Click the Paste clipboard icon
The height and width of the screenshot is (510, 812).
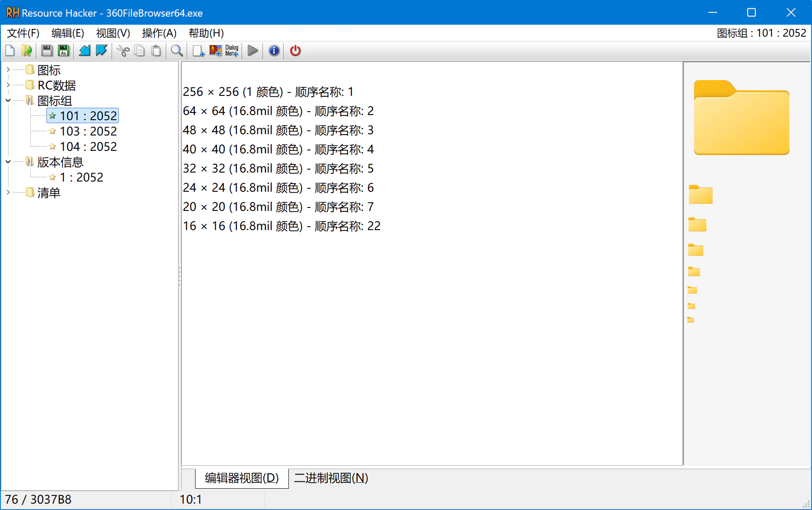[x=156, y=51]
